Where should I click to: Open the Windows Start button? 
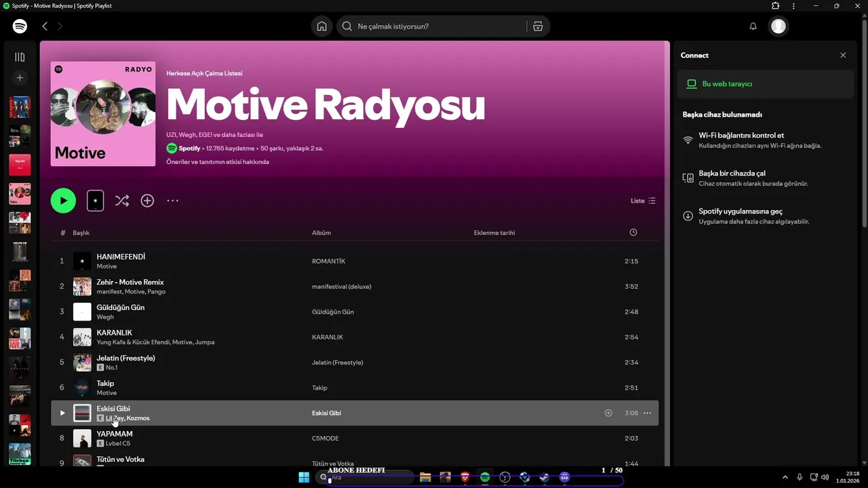304,477
